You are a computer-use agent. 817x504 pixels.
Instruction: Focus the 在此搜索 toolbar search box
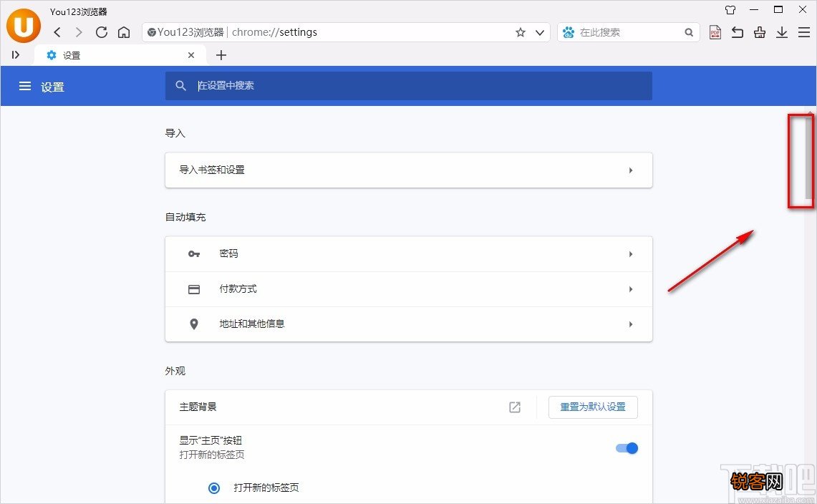pos(629,32)
